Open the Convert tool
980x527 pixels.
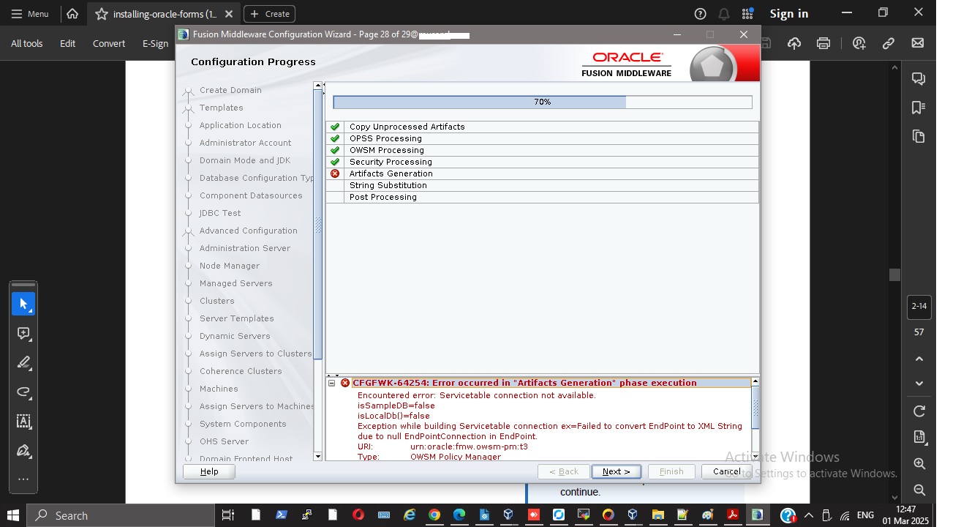(x=109, y=43)
